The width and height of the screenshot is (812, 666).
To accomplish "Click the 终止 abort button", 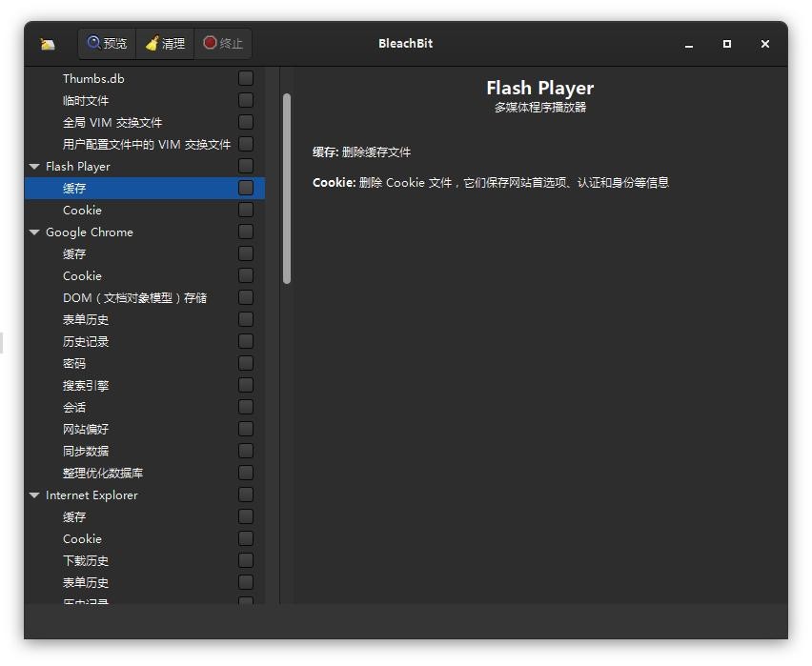I will click(223, 44).
